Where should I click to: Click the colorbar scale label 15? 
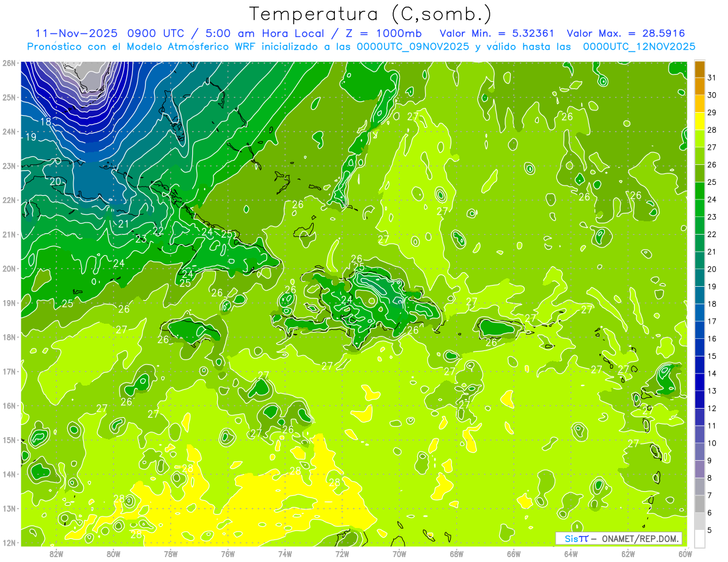[712, 356]
